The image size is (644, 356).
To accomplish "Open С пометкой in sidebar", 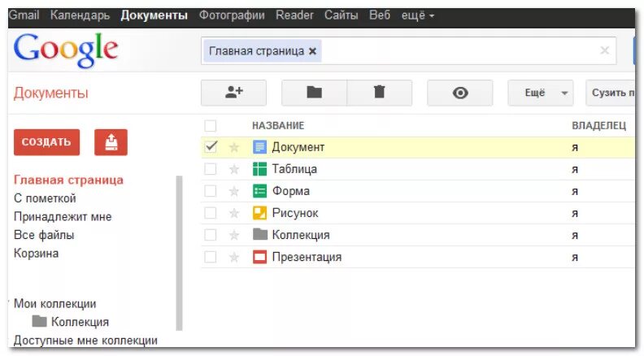I will pos(45,198).
